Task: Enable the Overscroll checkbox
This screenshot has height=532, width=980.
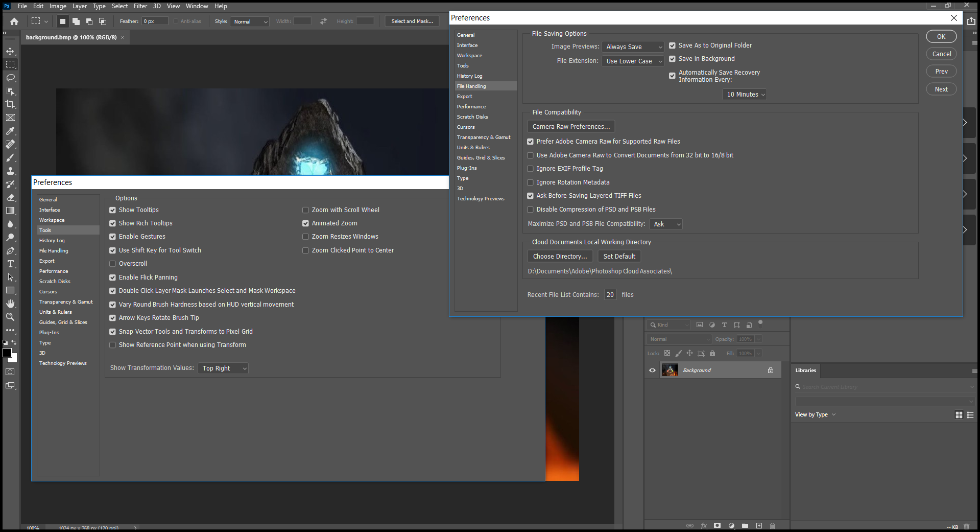Action: 112,264
